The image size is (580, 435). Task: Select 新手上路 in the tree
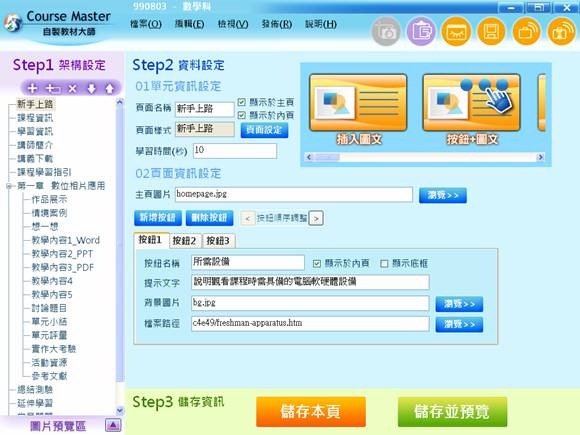[35, 104]
